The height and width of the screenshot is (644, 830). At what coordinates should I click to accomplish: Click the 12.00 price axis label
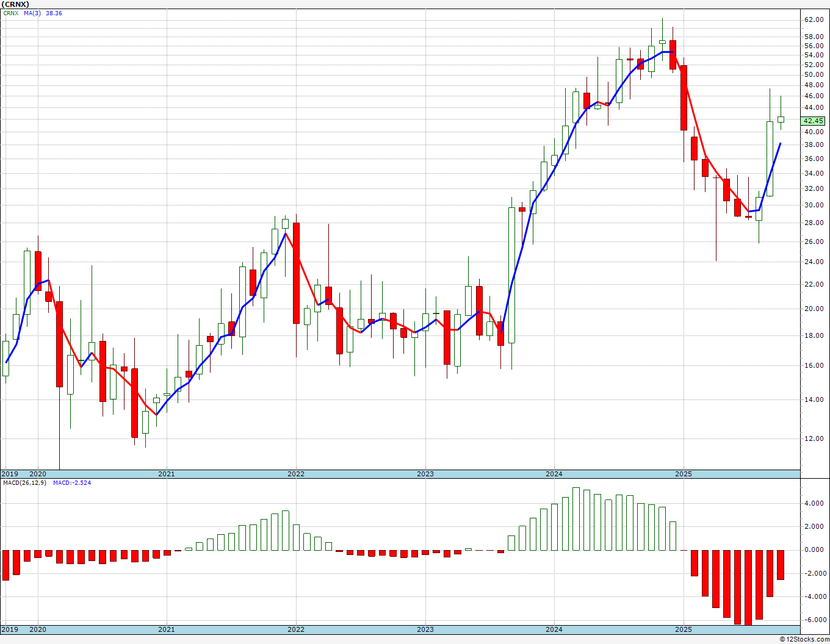[x=814, y=439]
